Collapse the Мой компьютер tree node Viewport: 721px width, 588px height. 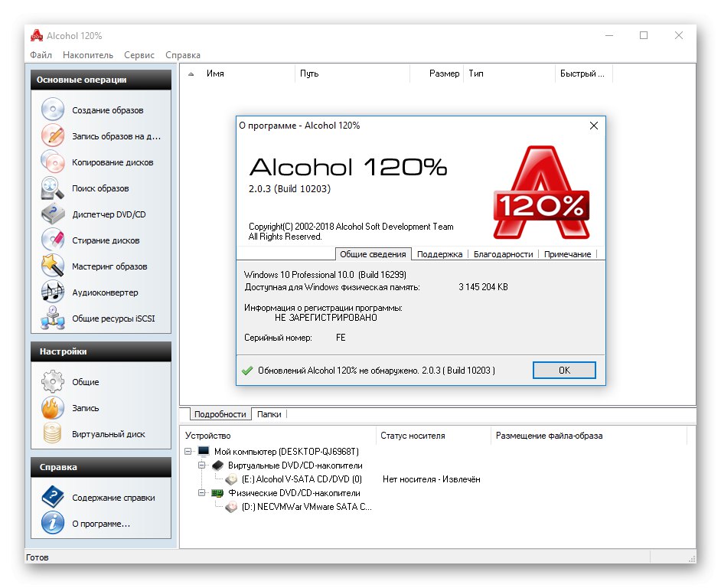(x=188, y=452)
